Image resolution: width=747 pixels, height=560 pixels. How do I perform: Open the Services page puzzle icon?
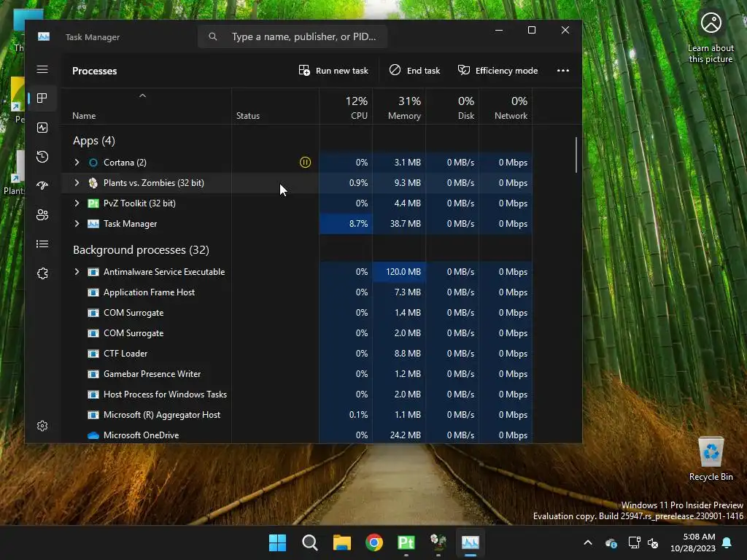pos(42,273)
